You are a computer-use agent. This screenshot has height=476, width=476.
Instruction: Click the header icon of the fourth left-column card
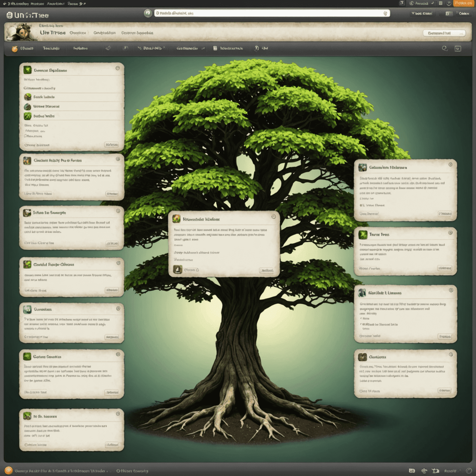coord(27,264)
